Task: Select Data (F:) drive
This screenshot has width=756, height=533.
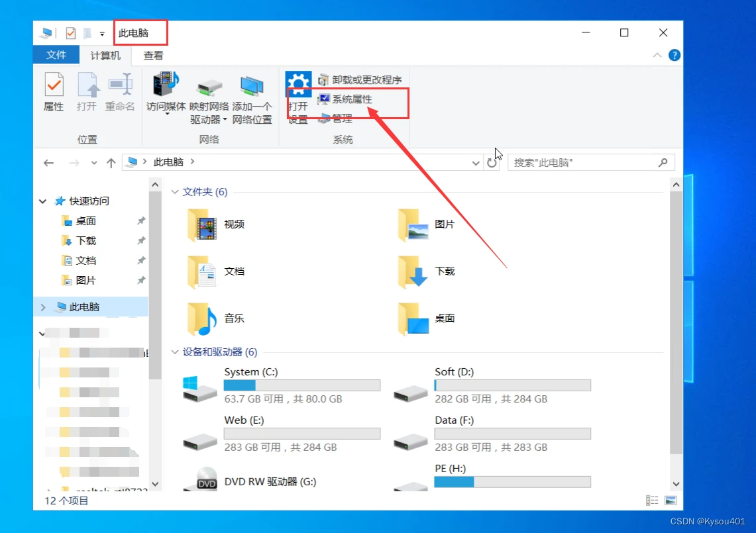Action: click(492, 433)
